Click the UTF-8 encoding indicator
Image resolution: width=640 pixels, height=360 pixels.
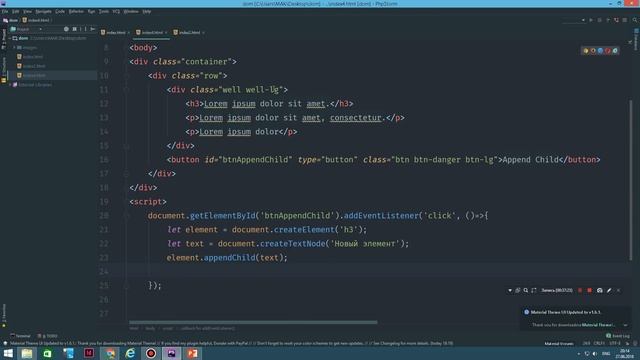614,344
